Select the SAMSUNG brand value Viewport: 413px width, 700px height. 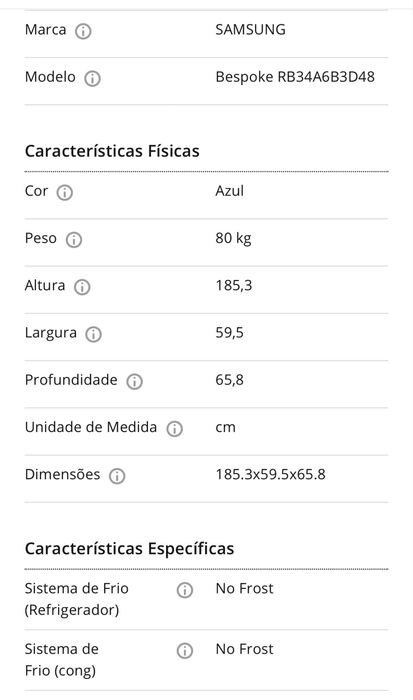click(250, 29)
